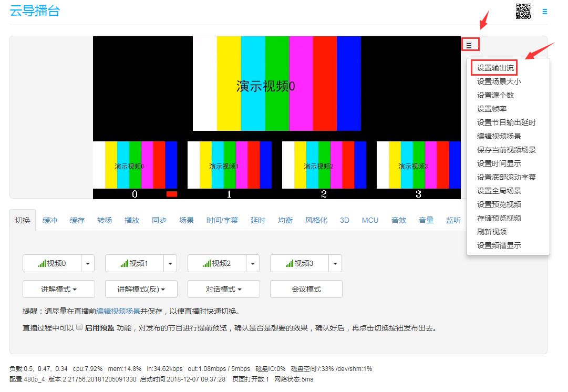This screenshot has height=392, width=568.
Task: Open 设置频谱显示 menu option
Action: [x=499, y=245]
